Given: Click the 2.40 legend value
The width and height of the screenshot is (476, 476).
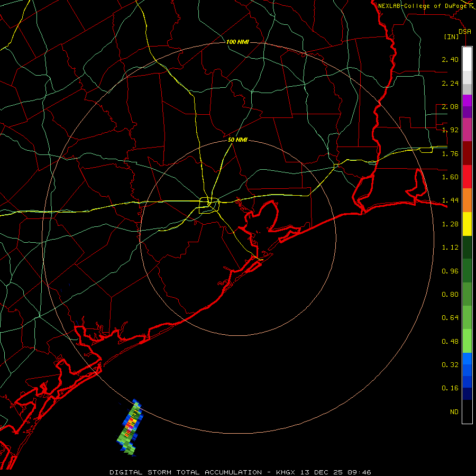Looking at the screenshot, I should (450, 59).
